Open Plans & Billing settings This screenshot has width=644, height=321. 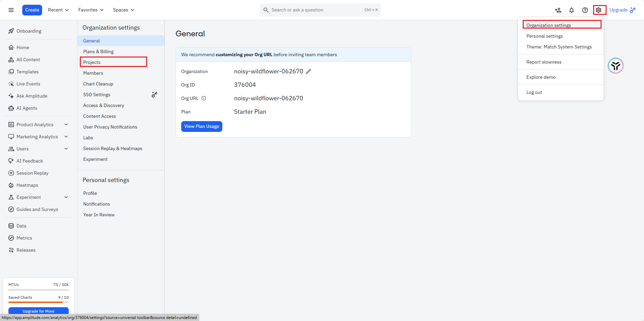[x=121, y=51]
